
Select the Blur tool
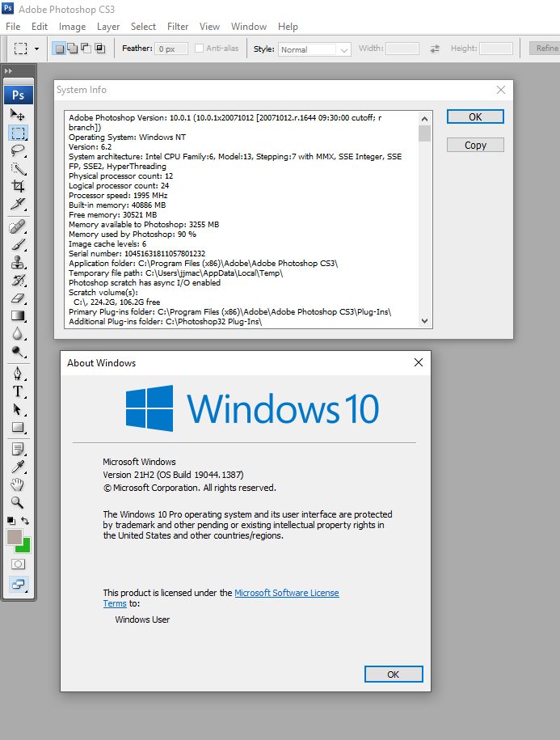[x=18, y=334]
